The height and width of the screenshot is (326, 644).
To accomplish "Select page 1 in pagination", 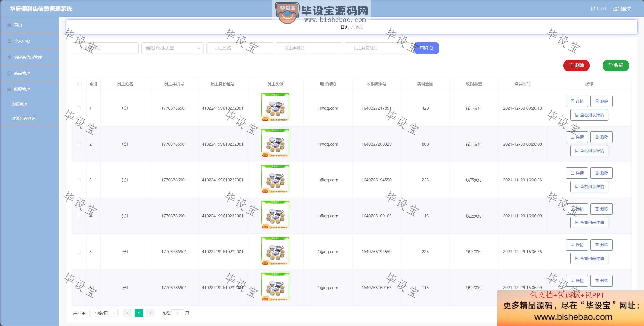I will tap(139, 313).
